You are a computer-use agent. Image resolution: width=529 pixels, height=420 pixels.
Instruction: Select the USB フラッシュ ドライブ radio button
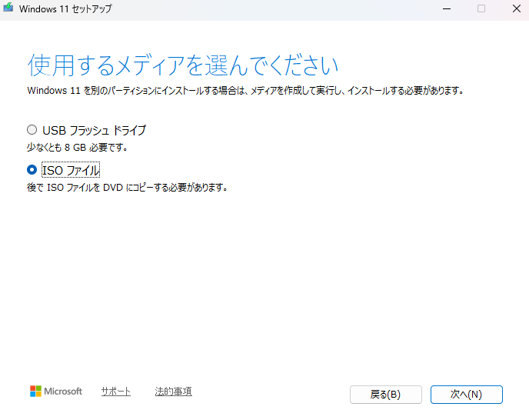point(32,130)
